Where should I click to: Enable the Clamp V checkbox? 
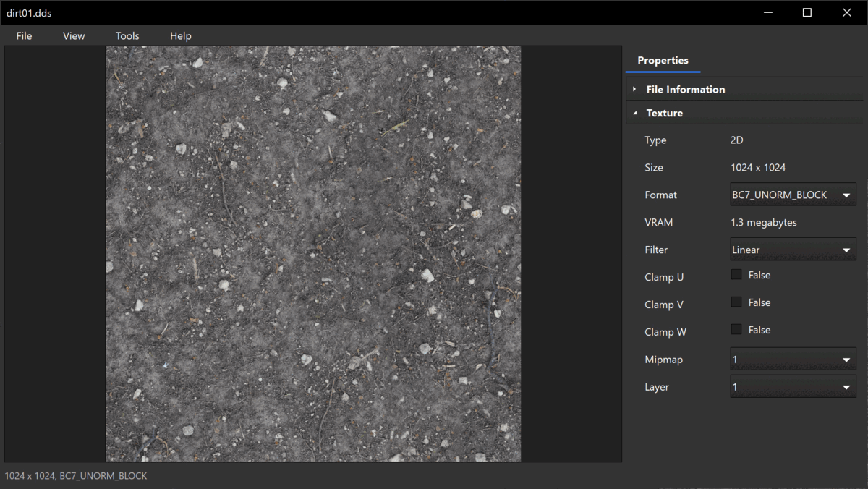click(736, 302)
